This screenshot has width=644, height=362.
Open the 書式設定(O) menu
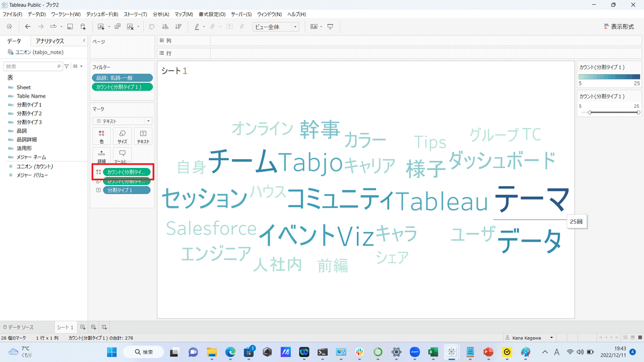[212, 14]
